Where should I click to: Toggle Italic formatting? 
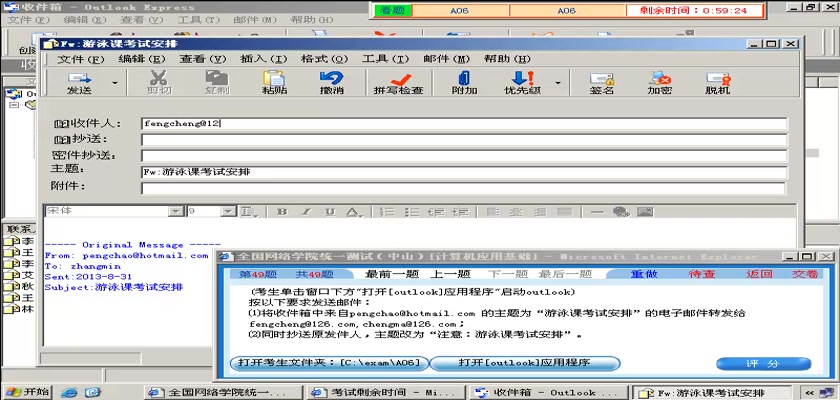(306, 212)
